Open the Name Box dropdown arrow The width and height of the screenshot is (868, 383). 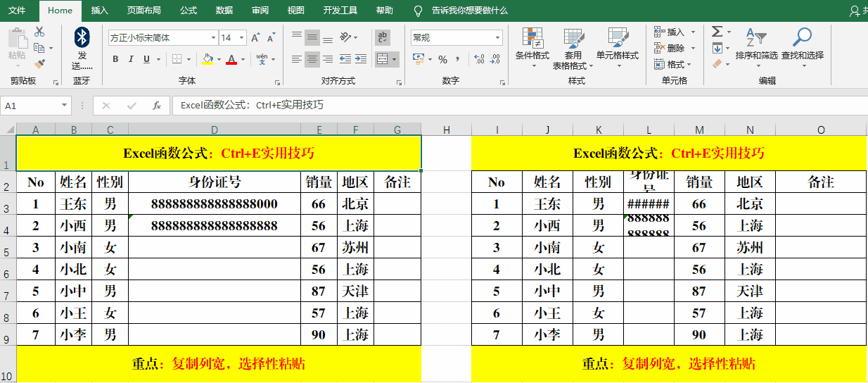coord(65,106)
